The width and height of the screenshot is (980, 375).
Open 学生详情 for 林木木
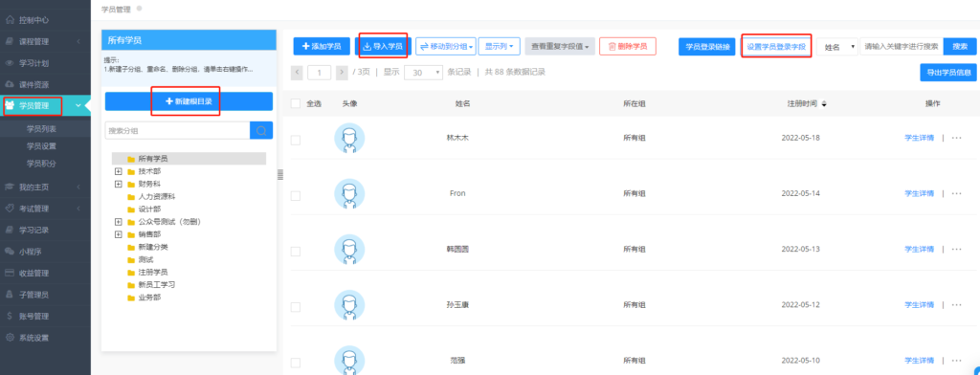click(x=920, y=138)
